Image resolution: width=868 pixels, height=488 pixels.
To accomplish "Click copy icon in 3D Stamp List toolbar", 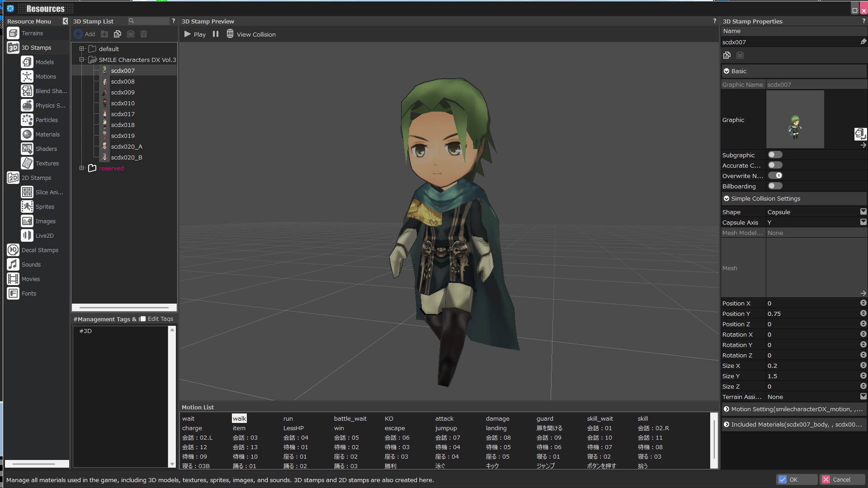I will click(118, 34).
